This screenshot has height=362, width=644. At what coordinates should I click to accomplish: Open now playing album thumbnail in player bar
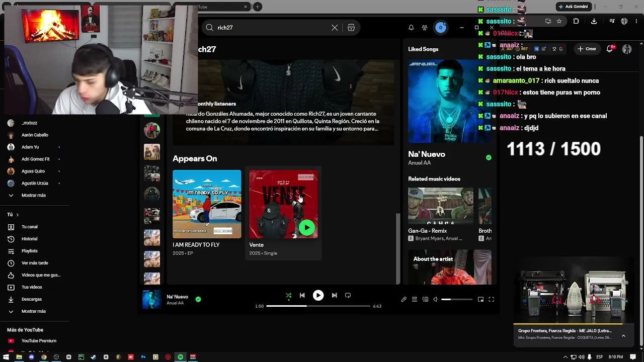point(152,300)
